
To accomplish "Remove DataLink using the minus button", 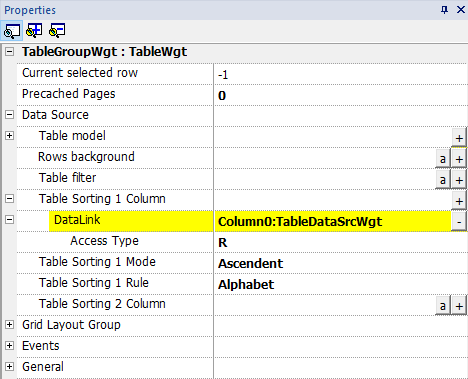I will point(459,222).
